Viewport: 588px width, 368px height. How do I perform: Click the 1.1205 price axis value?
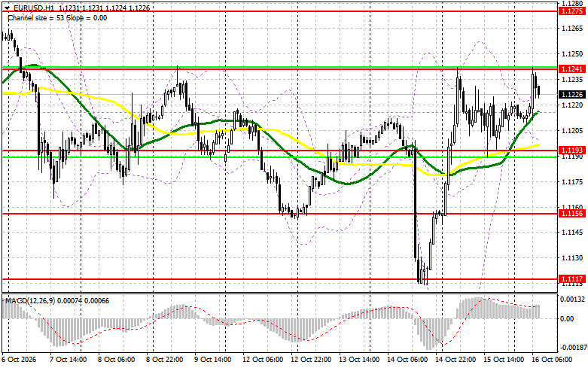click(x=572, y=131)
